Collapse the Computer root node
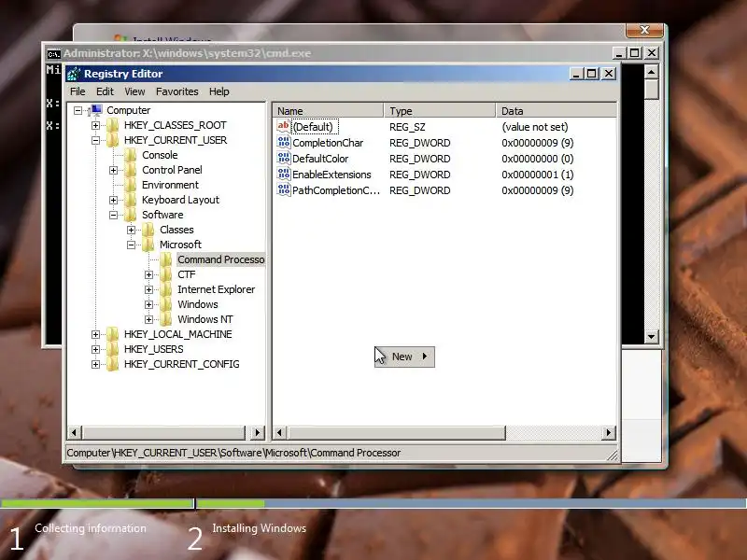This screenshot has width=747, height=560. pyautogui.click(x=78, y=110)
